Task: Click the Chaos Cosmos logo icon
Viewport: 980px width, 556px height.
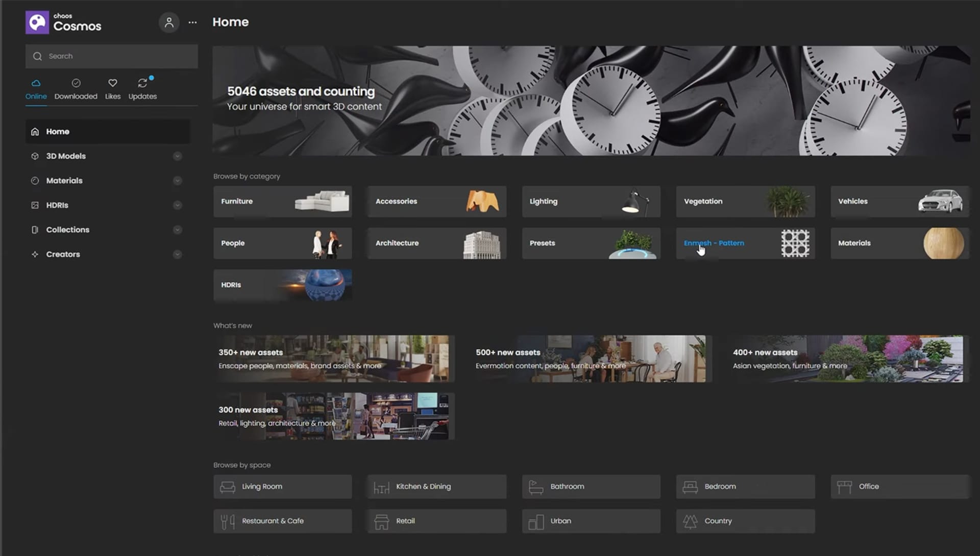Action: tap(37, 22)
